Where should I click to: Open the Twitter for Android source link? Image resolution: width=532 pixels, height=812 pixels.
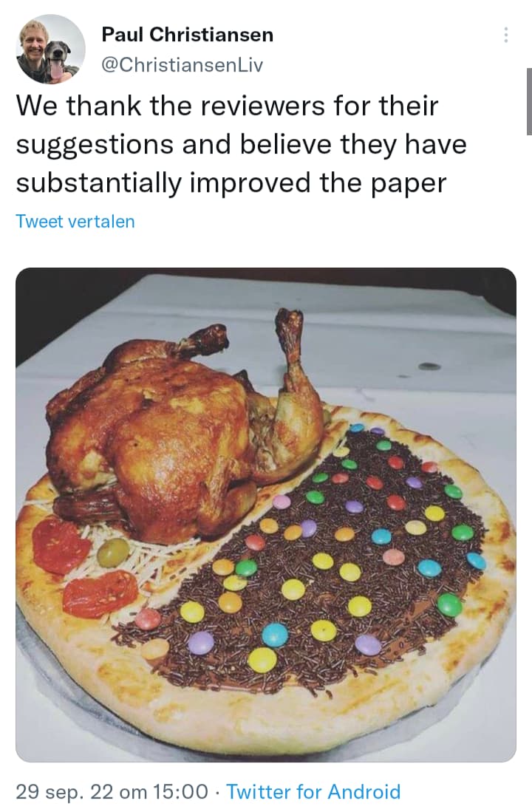313,792
